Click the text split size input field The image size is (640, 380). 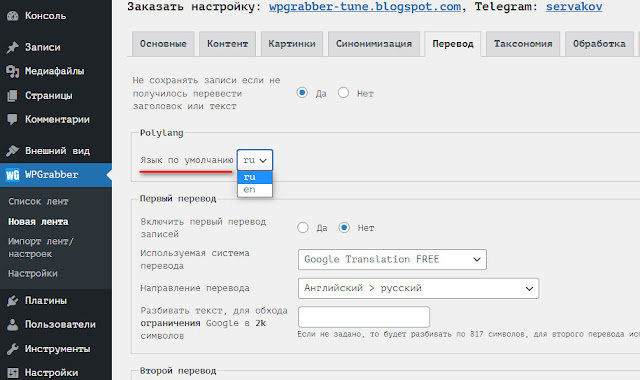coord(364,317)
